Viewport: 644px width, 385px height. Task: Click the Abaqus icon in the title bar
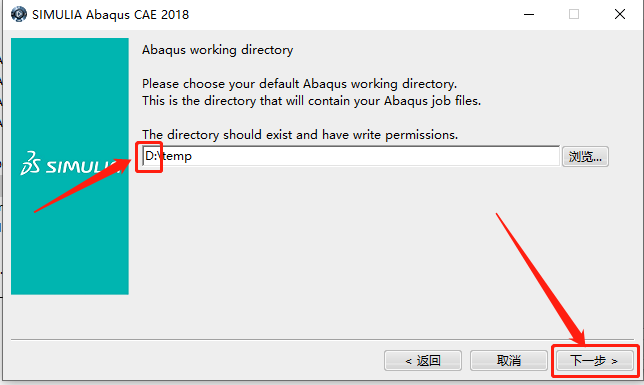pos(18,14)
